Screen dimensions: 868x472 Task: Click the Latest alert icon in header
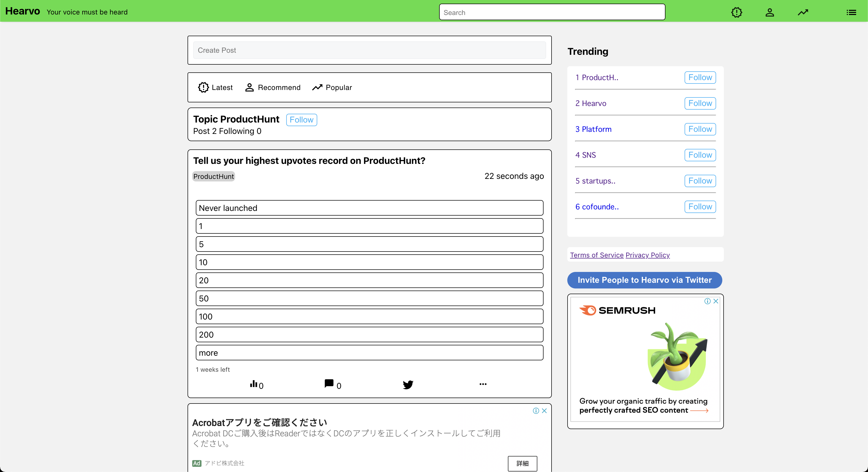tap(737, 12)
